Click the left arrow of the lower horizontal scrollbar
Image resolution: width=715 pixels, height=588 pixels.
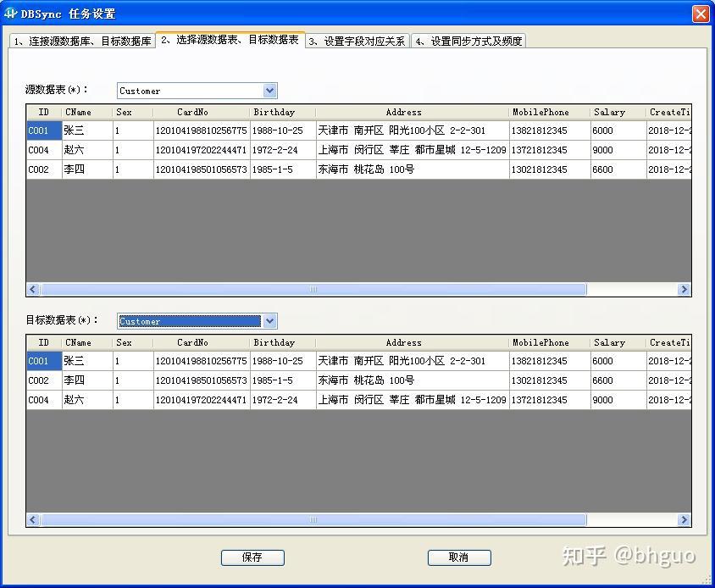32,519
